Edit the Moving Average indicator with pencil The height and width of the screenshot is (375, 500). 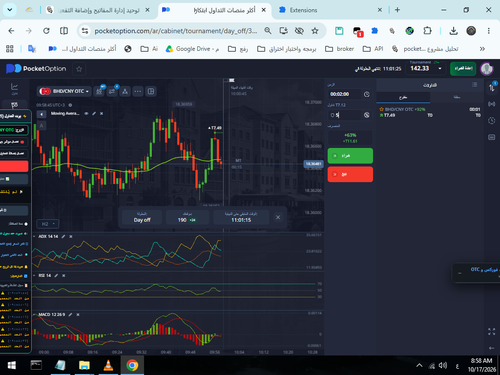(94, 114)
